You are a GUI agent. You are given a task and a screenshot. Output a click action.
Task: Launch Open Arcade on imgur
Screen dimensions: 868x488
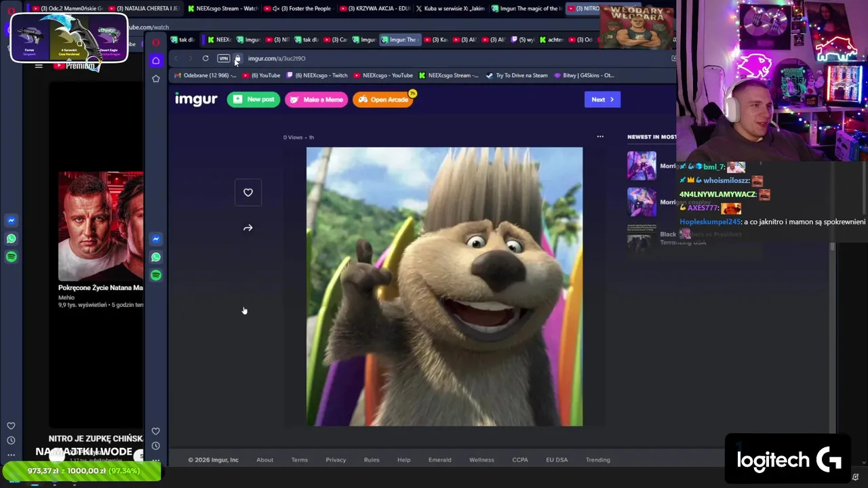click(383, 100)
